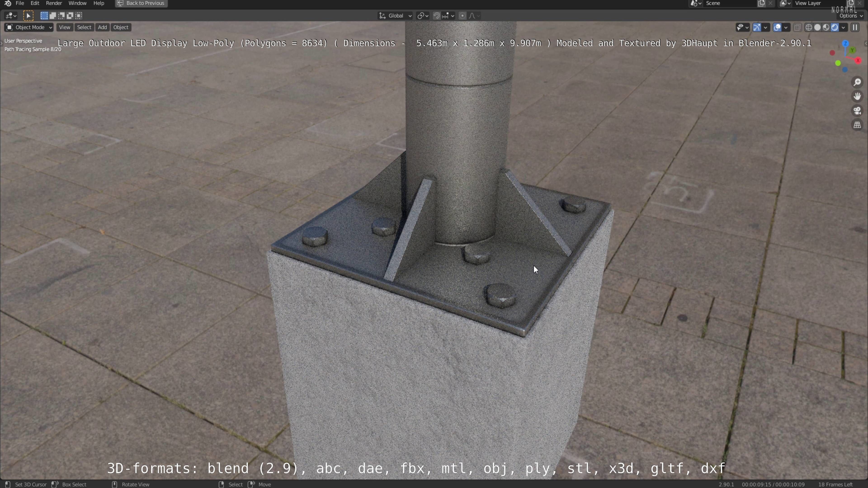Click the View Layer name field
868x488 pixels.
coord(819,3)
